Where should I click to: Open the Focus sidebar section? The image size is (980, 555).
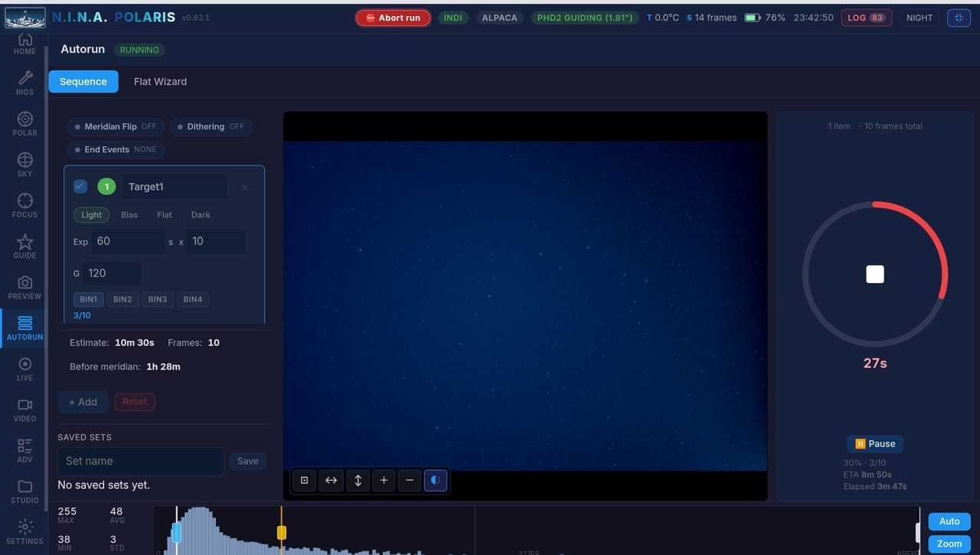pos(24,205)
